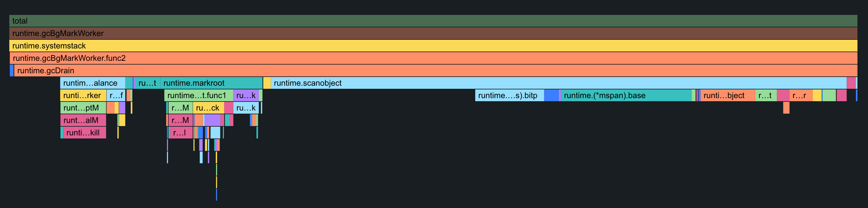
Task: Select the runtime.gcBgMarkWorker frame
Action: click(x=433, y=34)
